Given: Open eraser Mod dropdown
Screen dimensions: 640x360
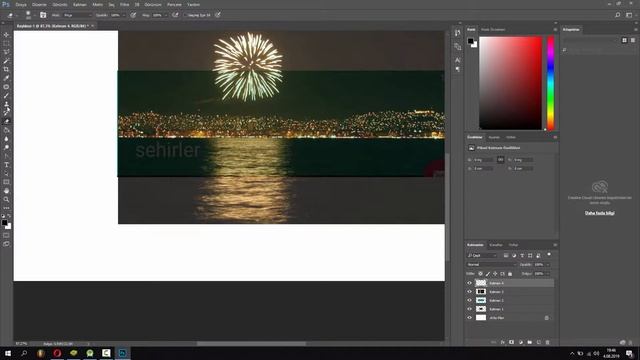Looking at the screenshot, I should point(78,15).
